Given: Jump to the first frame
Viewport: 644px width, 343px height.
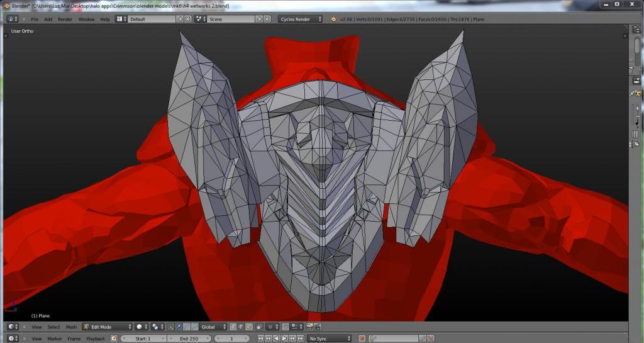Looking at the screenshot, I should [x=260, y=339].
